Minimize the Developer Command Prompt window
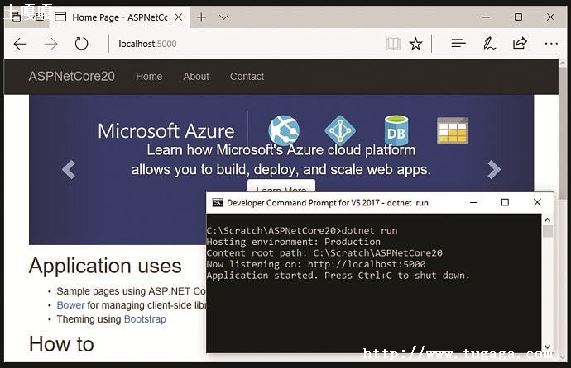571x368 pixels. click(x=473, y=202)
